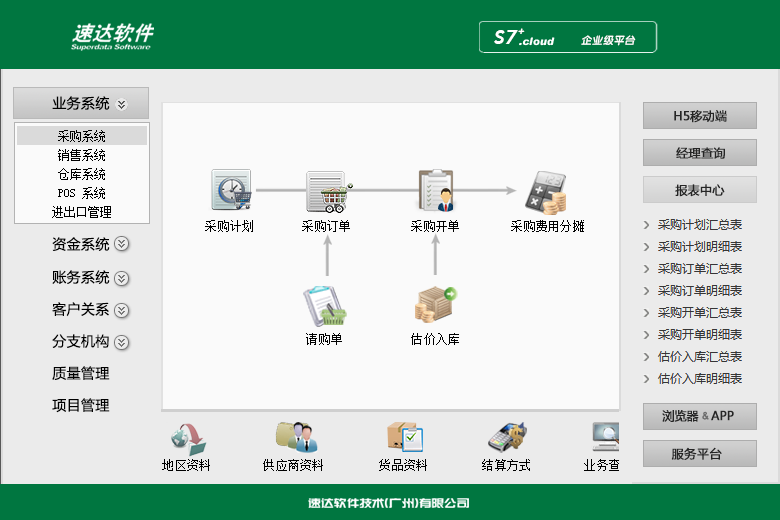Select 销售系统 in the business list
The image size is (780, 520).
tap(82, 155)
